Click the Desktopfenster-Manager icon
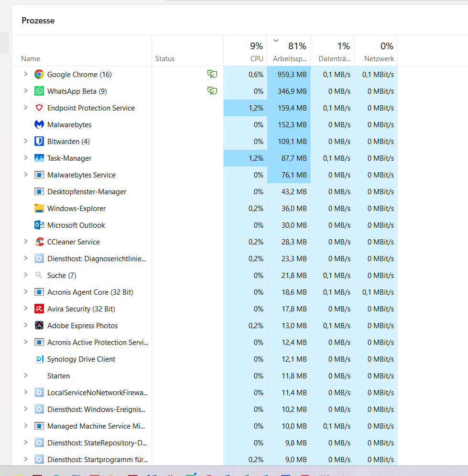Viewport: 468px width, 476px height. coord(39,191)
